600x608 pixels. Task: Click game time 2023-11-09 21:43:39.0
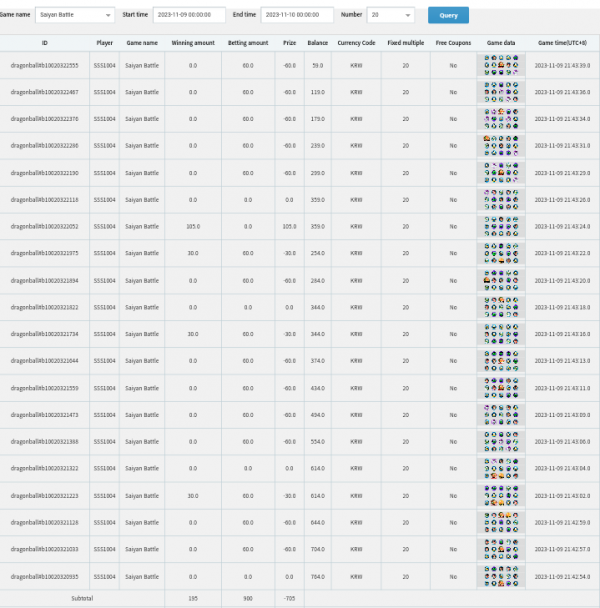pyautogui.click(x=562, y=66)
